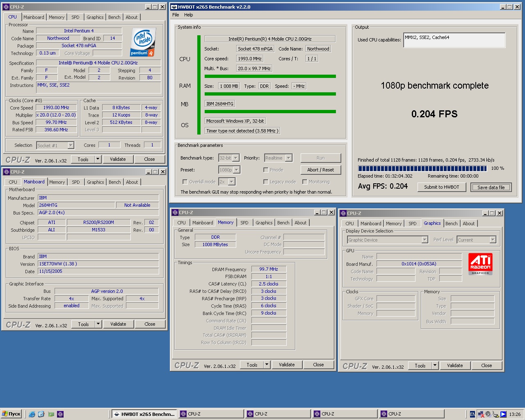Click the 13:26 clock in the tray
Screen dimensions: 525x420
[515, 414]
